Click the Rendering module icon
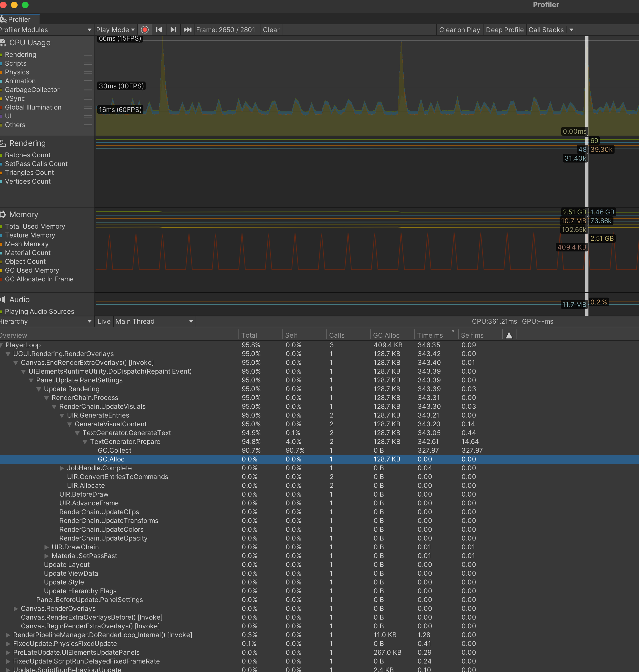 (x=3, y=143)
